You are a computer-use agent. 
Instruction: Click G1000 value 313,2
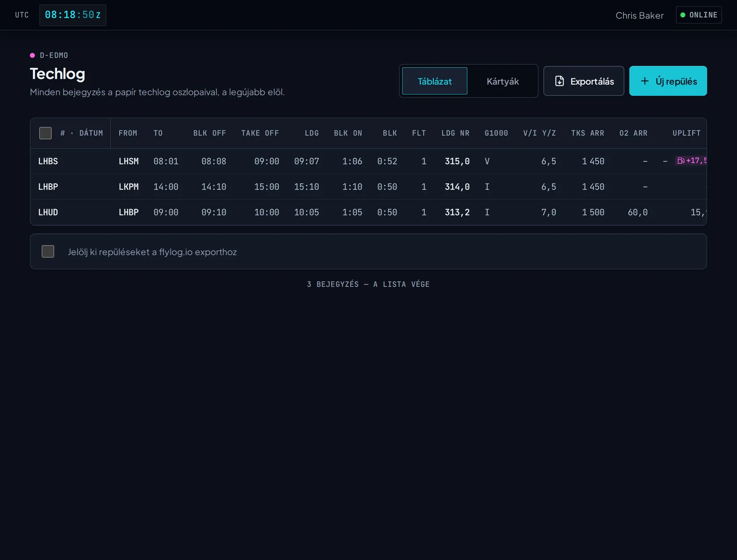point(457,212)
